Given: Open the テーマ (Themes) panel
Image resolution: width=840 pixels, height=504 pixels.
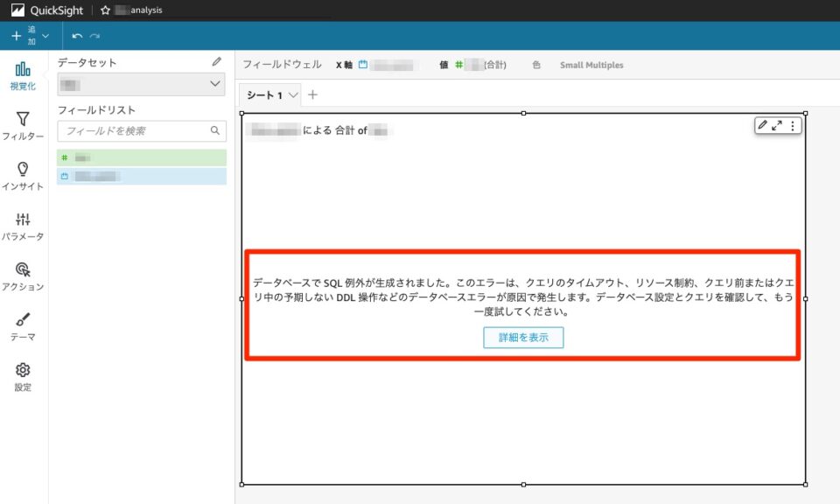Looking at the screenshot, I should 23,326.
